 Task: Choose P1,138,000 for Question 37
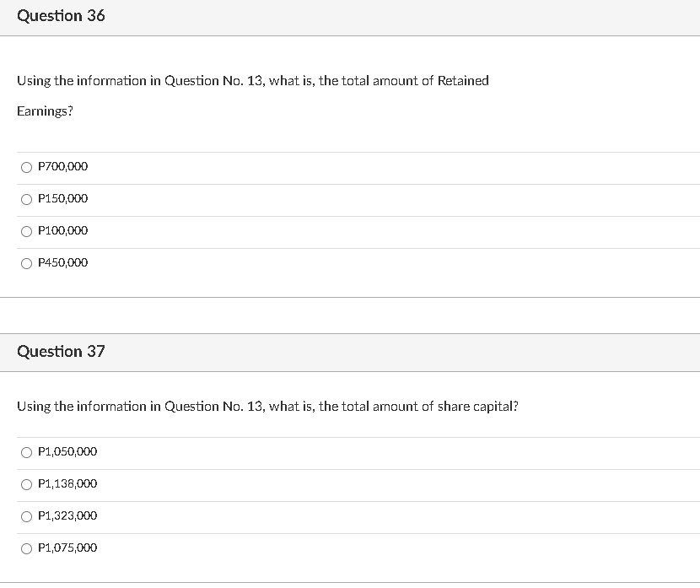tap(26, 484)
